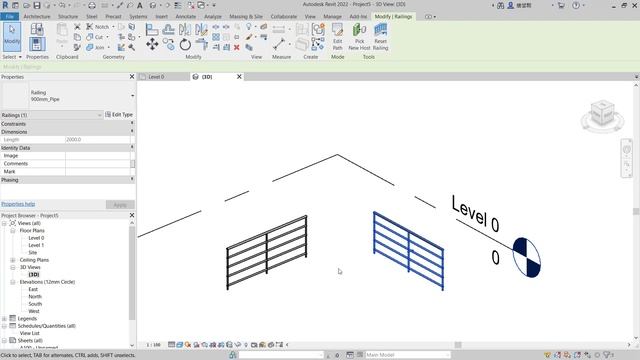Open the File tab
This screenshot has height=360, width=640.
[10, 16]
